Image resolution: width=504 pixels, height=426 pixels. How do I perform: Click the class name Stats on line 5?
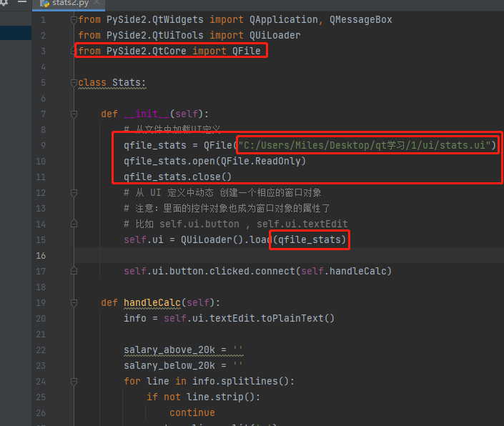(x=127, y=83)
